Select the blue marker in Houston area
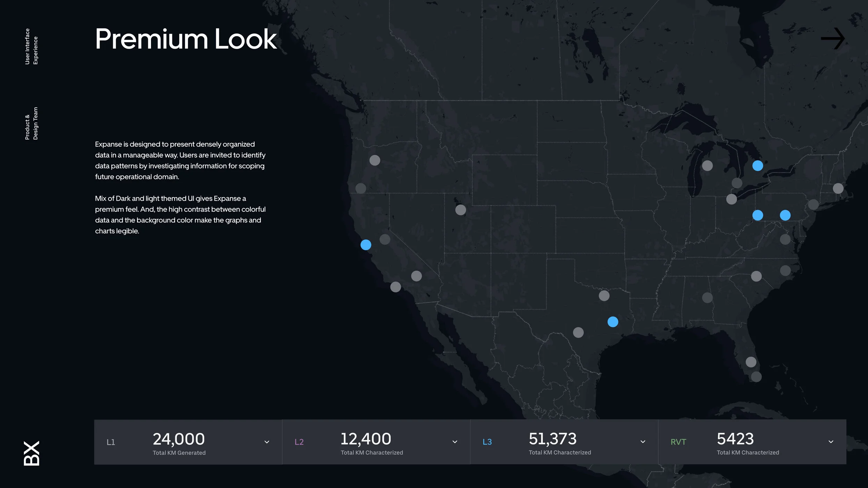This screenshot has width=868, height=488. click(x=613, y=322)
